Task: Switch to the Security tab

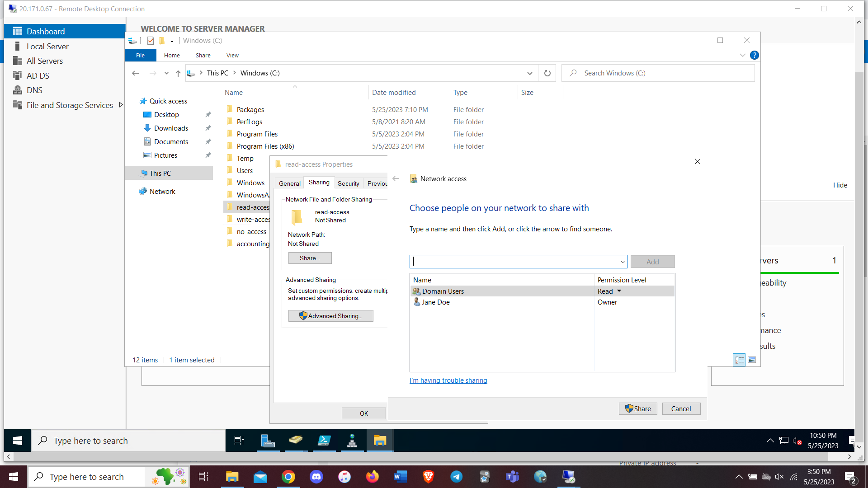Action: pyautogui.click(x=348, y=183)
